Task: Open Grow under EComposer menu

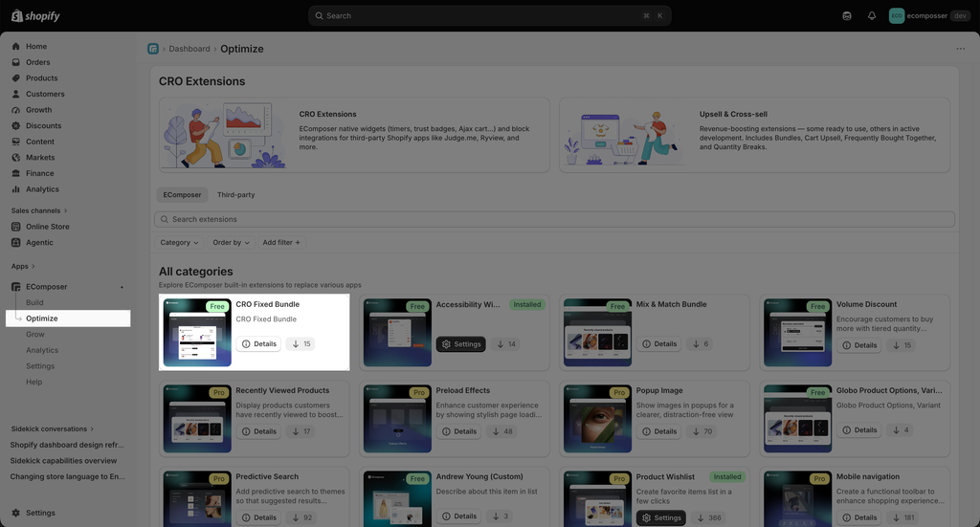Action: [x=35, y=334]
